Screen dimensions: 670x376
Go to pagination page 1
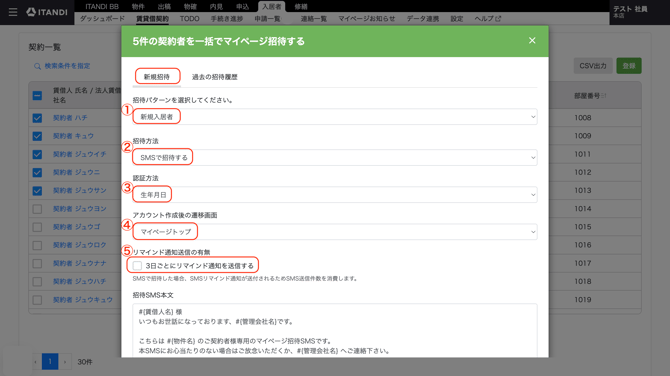coord(50,362)
